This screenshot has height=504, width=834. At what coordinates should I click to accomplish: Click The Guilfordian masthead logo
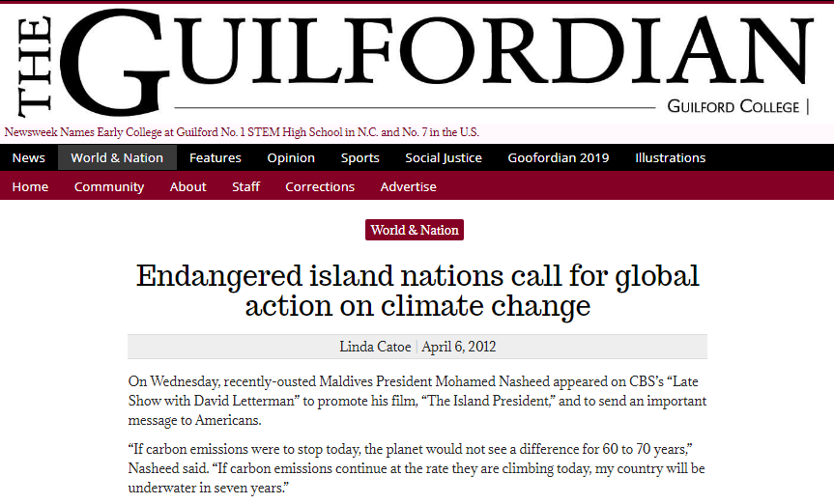tap(415, 63)
